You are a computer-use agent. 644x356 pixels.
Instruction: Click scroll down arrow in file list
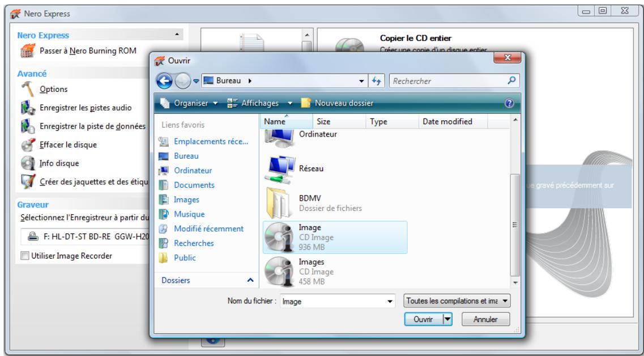(515, 283)
